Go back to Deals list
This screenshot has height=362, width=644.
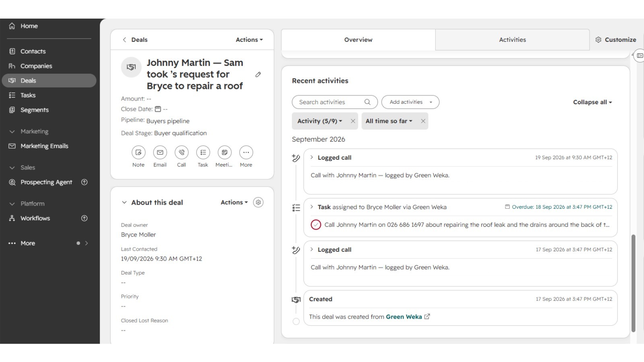(135, 40)
